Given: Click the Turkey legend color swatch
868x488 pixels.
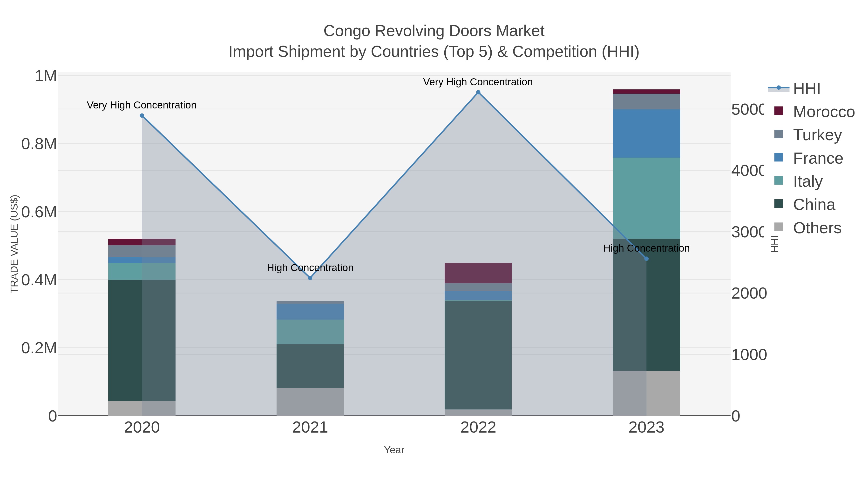Looking at the screenshot, I should click(779, 134).
